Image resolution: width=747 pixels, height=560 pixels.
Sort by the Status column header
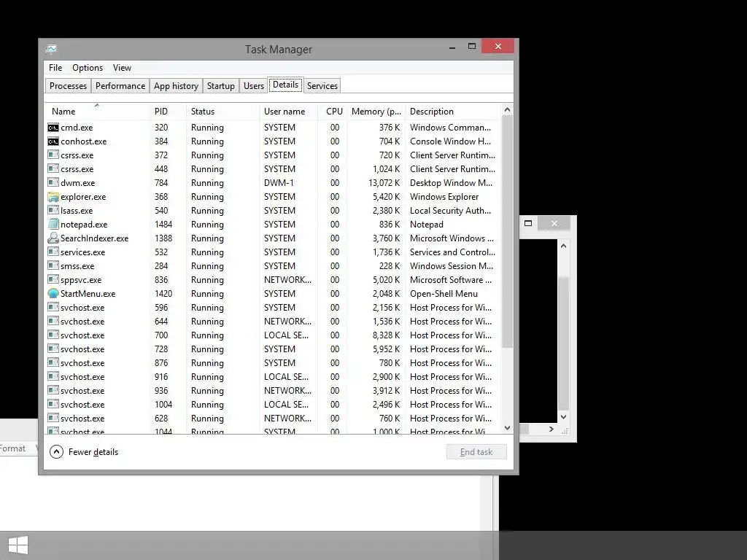222,112
